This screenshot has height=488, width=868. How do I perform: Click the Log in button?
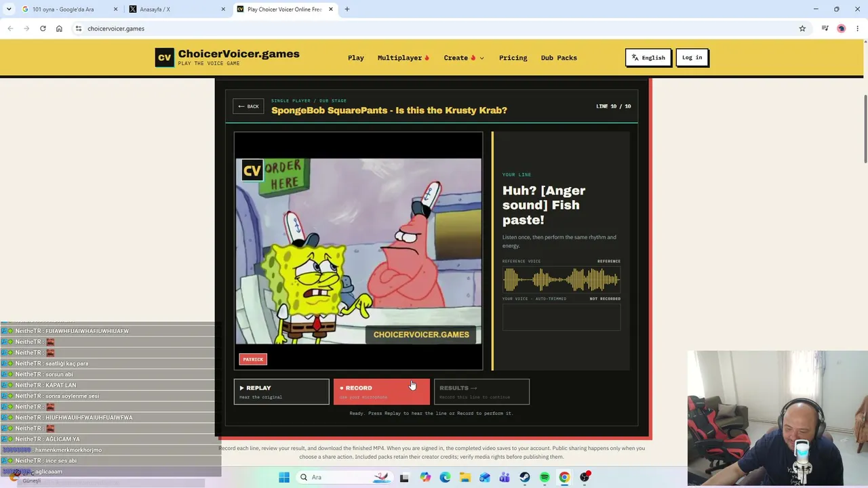point(692,58)
